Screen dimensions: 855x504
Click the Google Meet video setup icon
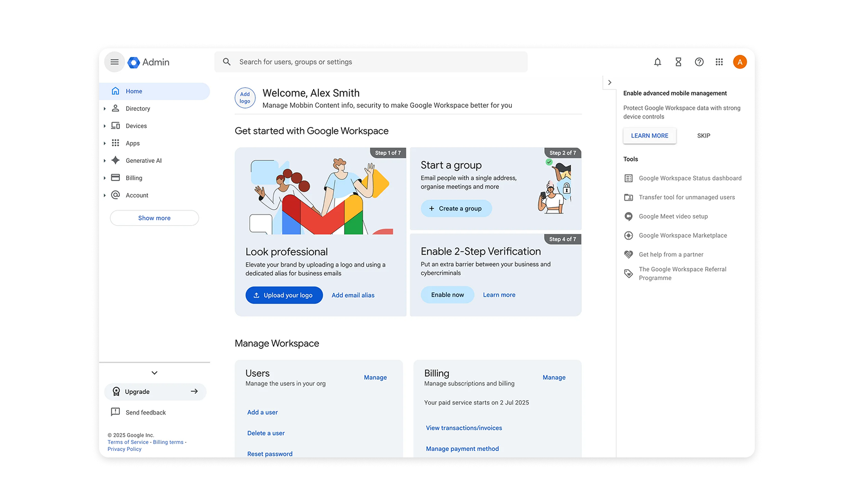[x=629, y=216]
